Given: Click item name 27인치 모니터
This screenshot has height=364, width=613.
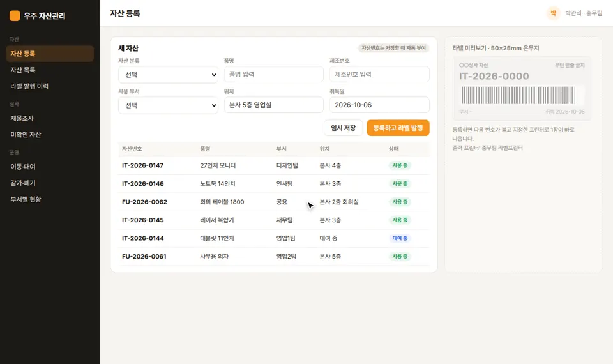Looking at the screenshot, I should point(218,165).
